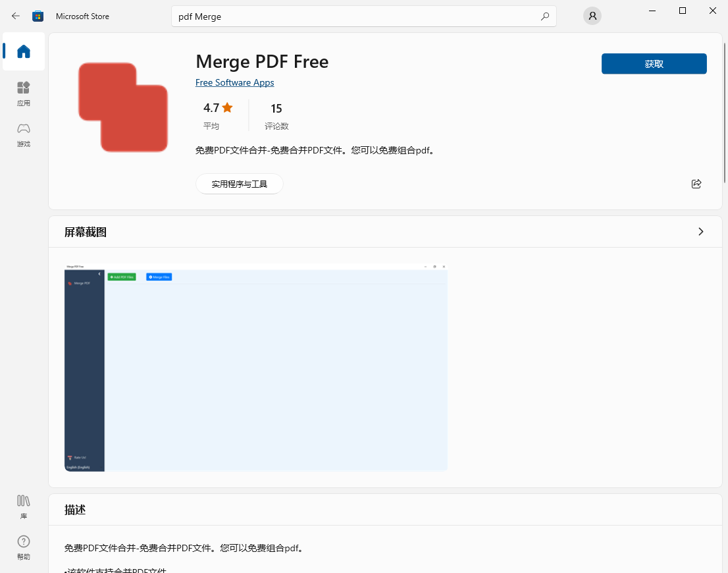
Task: Click the magnifier icon in search bar
Action: 545,16
